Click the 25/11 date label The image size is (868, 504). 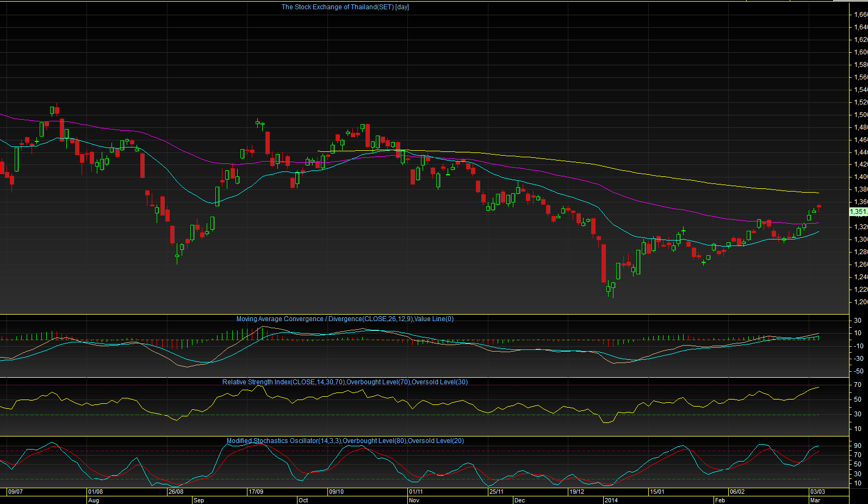click(496, 491)
